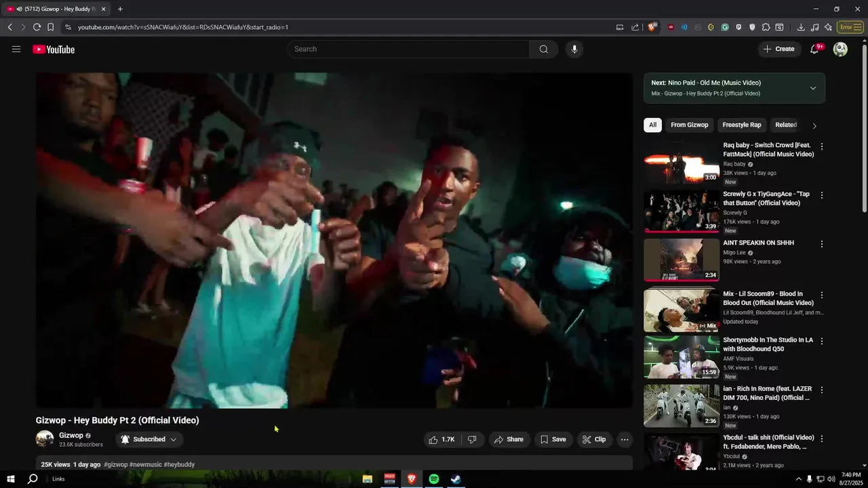
Task: Open AINT SPEAKIN ON SHHH thumbnail
Action: pyautogui.click(x=682, y=260)
